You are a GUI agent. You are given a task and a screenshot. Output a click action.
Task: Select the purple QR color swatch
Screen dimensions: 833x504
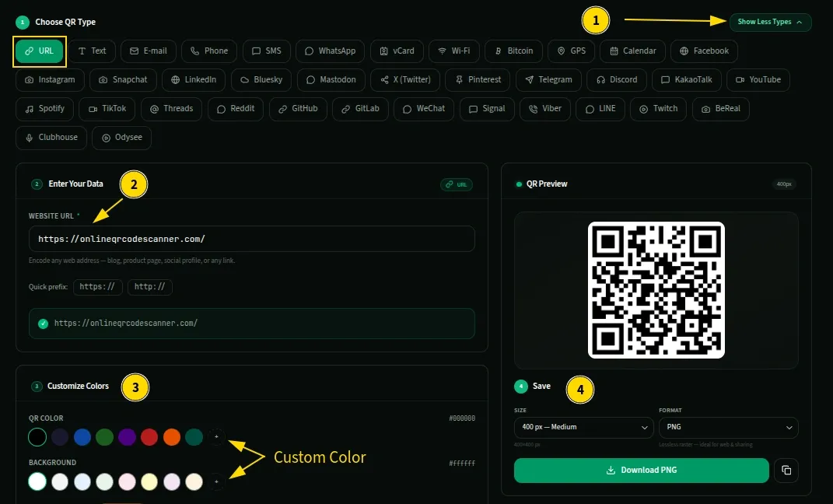coord(127,437)
